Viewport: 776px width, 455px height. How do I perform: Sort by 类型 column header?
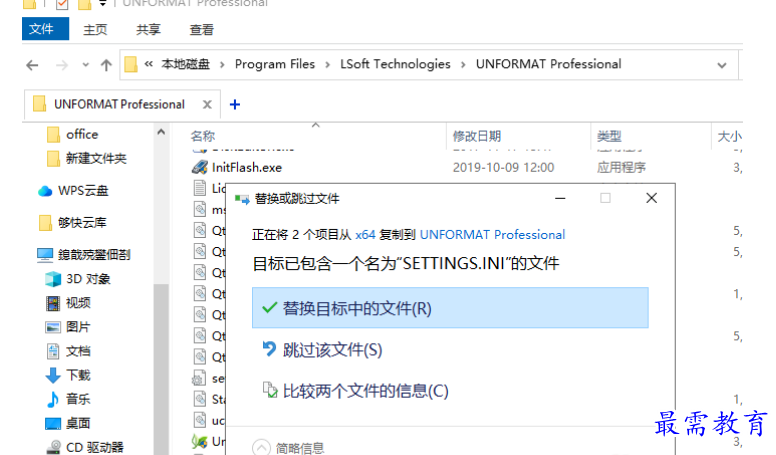pos(609,136)
